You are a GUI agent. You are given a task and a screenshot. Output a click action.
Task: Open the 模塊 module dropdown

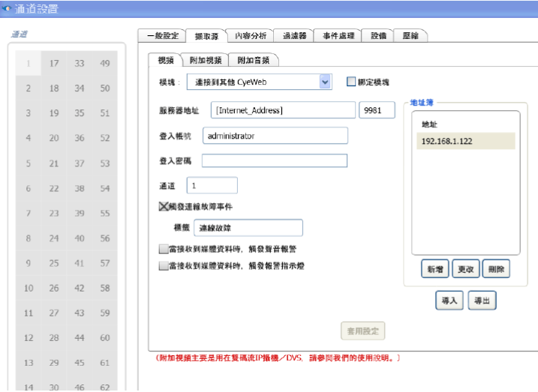click(x=325, y=82)
